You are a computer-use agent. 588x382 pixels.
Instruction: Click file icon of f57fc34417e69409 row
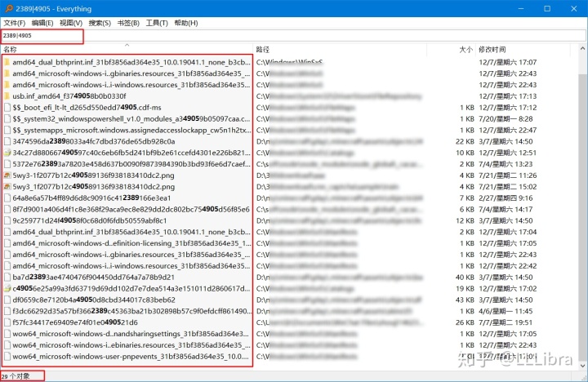[7, 322]
